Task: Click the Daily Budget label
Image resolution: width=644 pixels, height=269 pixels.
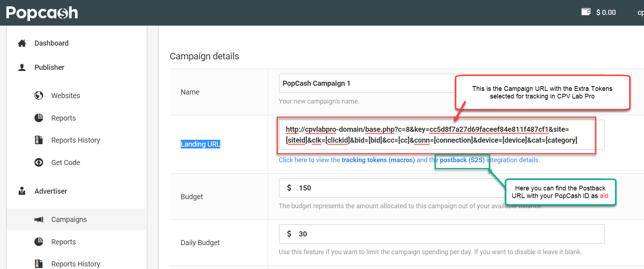Action: pyautogui.click(x=200, y=243)
